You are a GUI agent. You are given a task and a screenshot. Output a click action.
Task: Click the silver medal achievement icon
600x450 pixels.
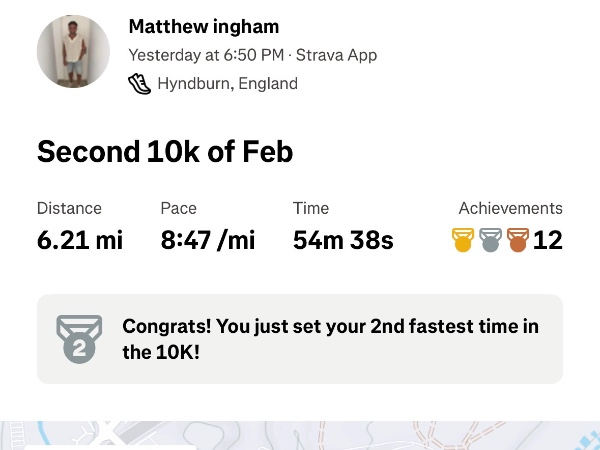pyautogui.click(x=490, y=241)
